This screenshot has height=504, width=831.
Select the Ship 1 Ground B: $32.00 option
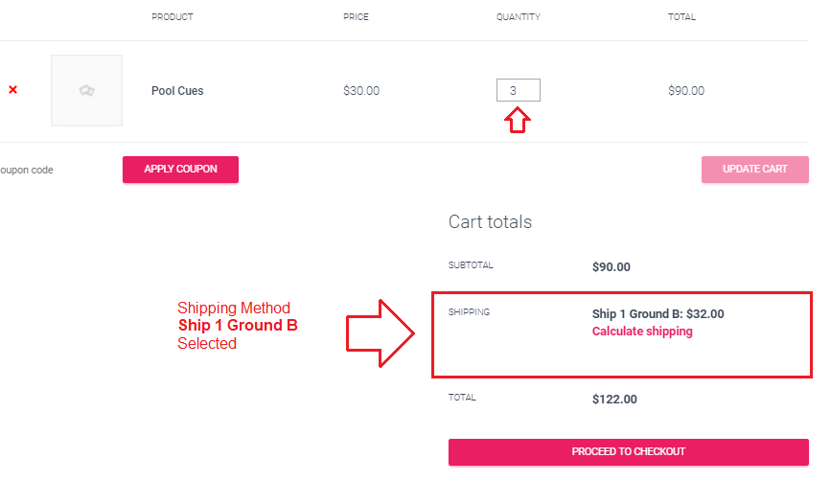point(658,313)
